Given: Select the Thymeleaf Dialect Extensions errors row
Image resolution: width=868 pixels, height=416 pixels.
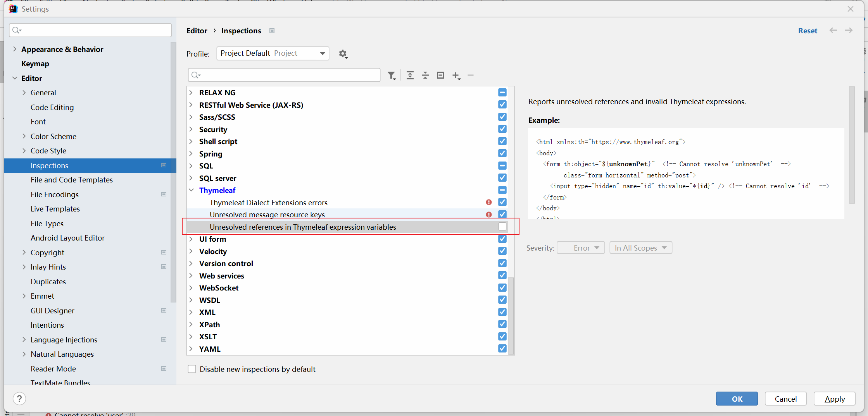Looking at the screenshot, I should [x=347, y=202].
